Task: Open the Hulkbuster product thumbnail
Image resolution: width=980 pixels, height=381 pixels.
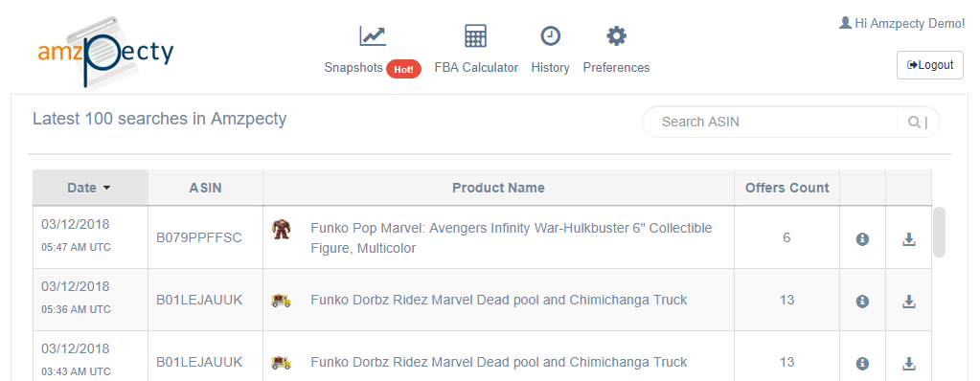Action: [282, 229]
